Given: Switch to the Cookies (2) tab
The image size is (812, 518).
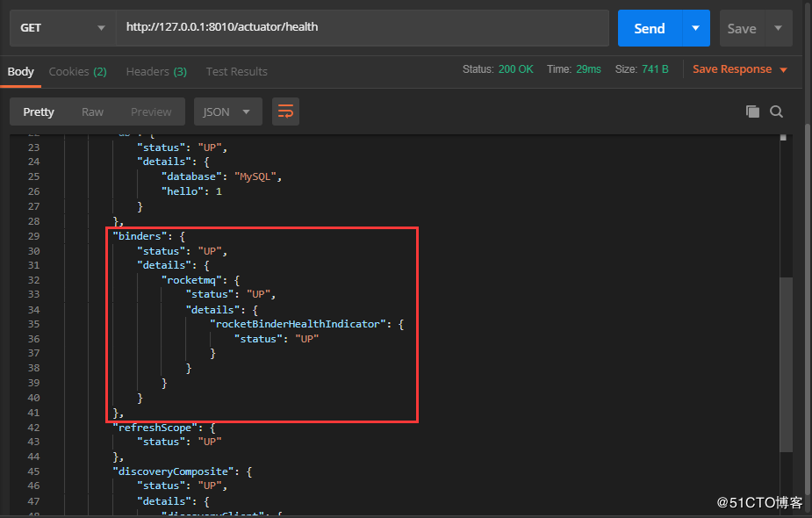Looking at the screenshot, I should point(77,71).
